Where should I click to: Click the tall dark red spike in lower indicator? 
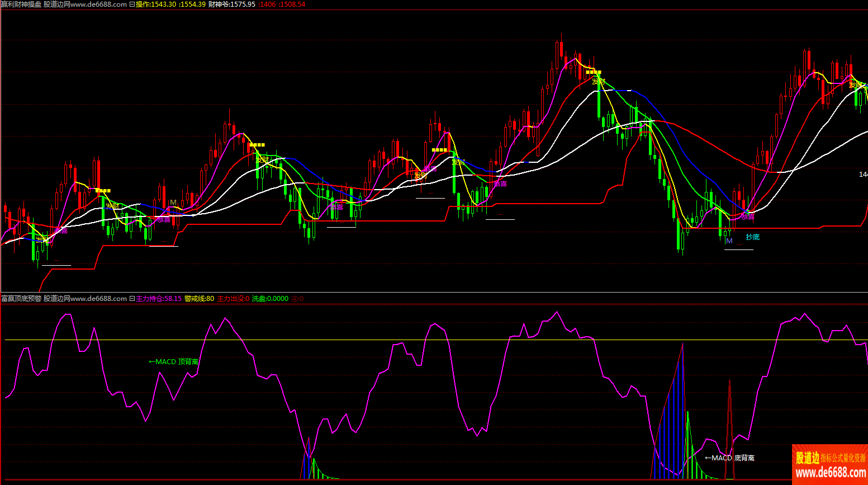729,428
